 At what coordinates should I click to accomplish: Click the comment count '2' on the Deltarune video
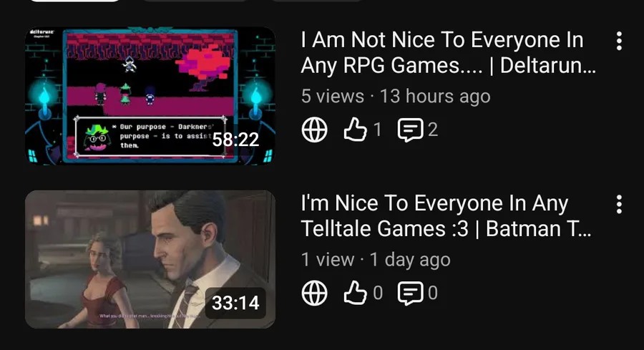point(433,130)
